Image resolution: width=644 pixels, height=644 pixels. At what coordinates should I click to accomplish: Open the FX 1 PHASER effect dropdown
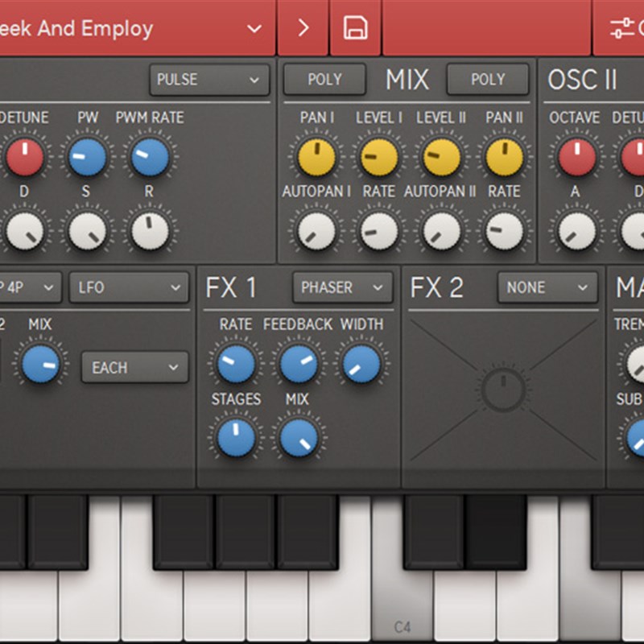pyautogui.click(x=341, y=287)
